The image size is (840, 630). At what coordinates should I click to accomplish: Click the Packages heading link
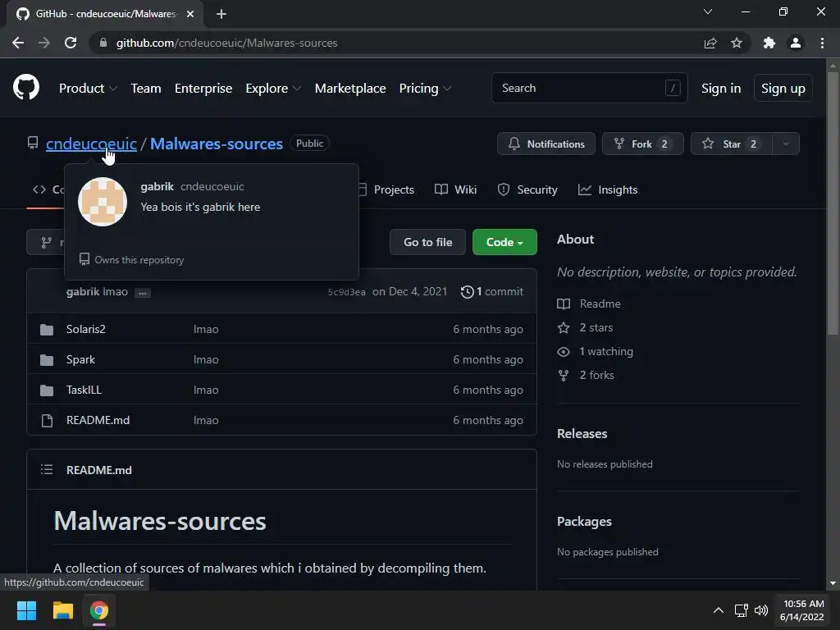pos(584,521)
